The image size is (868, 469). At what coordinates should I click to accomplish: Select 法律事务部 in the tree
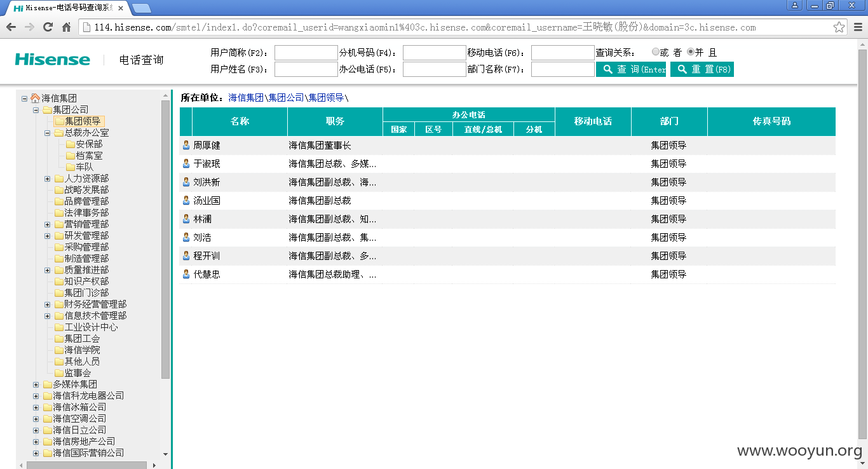coord(86,213)
